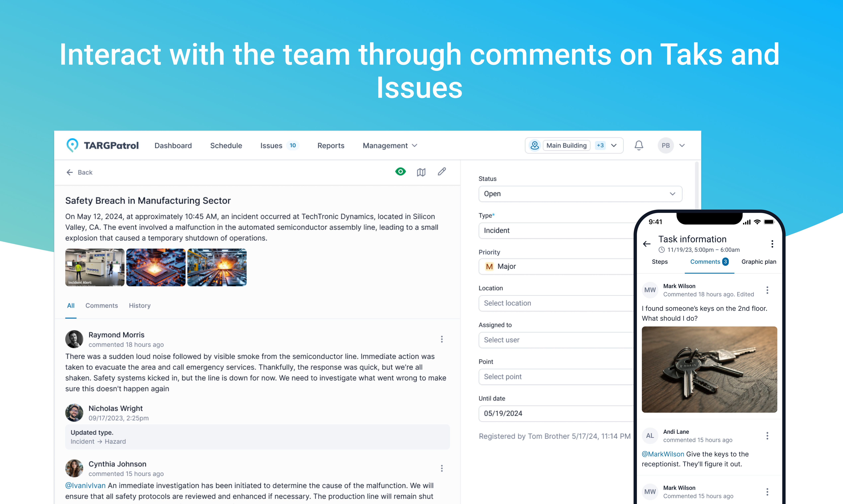Click Cynthia Johnson avatar
This screenshot has width=843, height=504.
(x=74, y=468)
